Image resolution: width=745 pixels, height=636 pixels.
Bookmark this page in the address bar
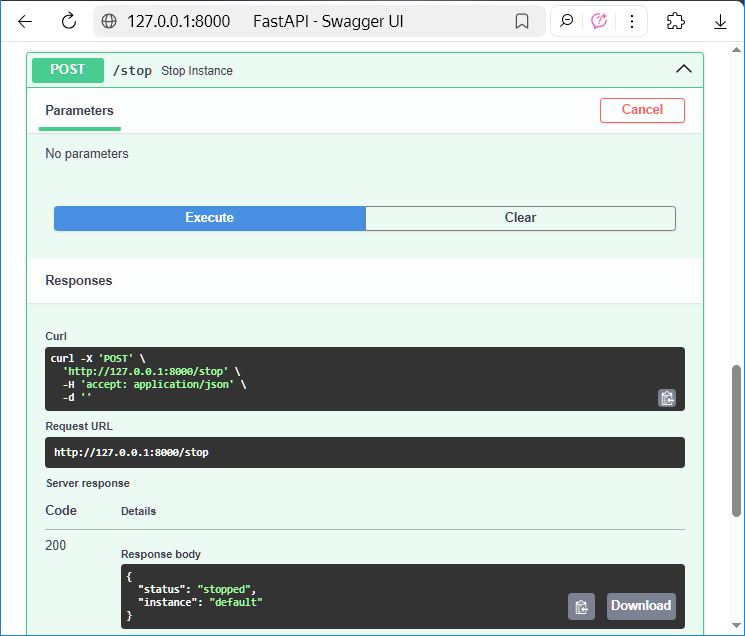point(521,21)
